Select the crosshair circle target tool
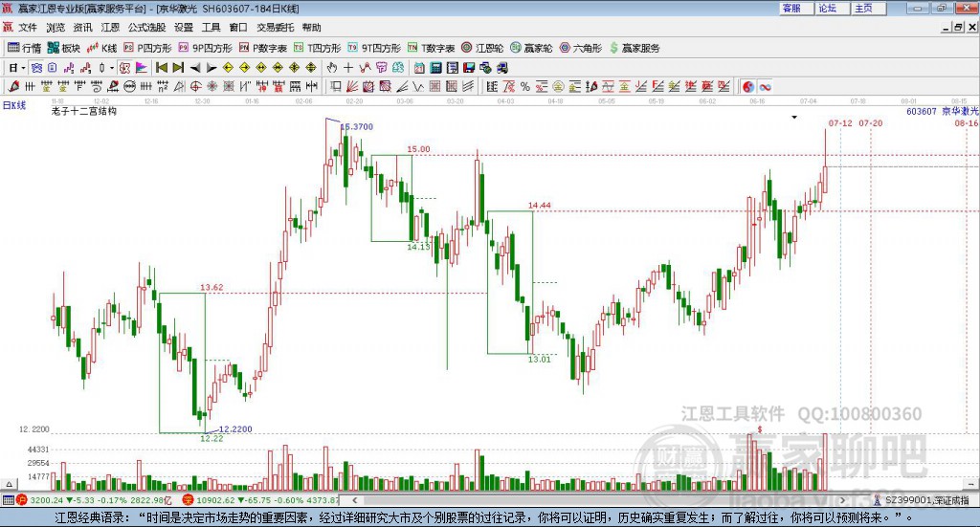The width and height of the screenshot is (980, 527). tap(195, 87)
